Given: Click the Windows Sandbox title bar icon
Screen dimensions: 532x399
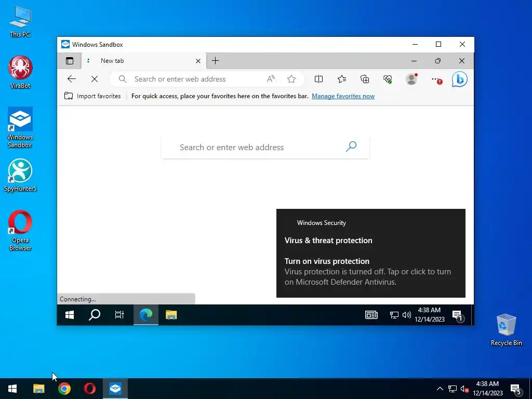Looking at the screenshot, I should click(x=65, y=45).
